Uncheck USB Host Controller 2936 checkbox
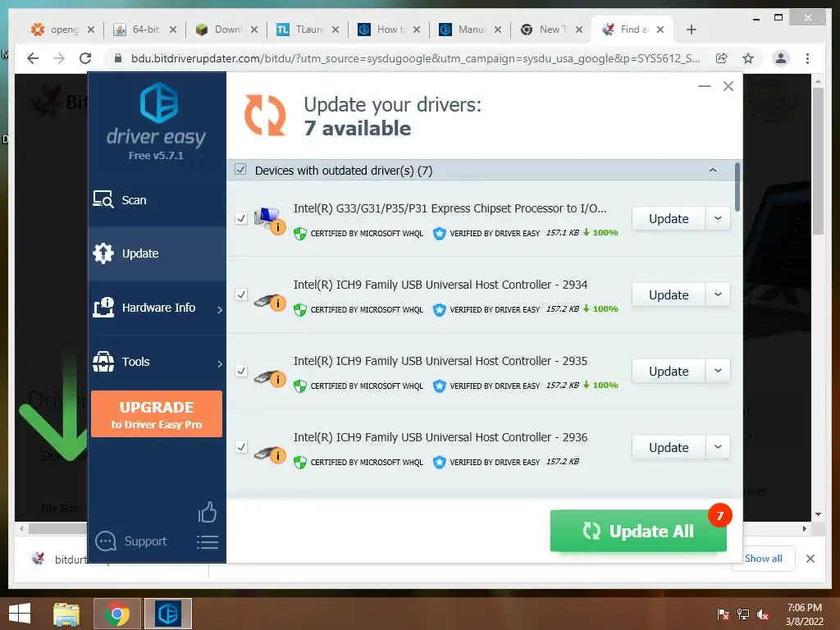Viewport: 840px width, 630px height. [241, 447]
